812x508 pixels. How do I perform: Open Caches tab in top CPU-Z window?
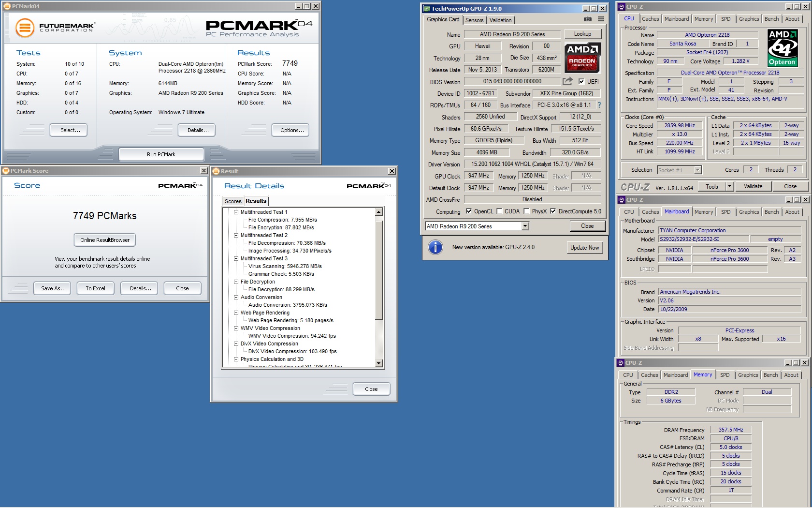(650, 19)
